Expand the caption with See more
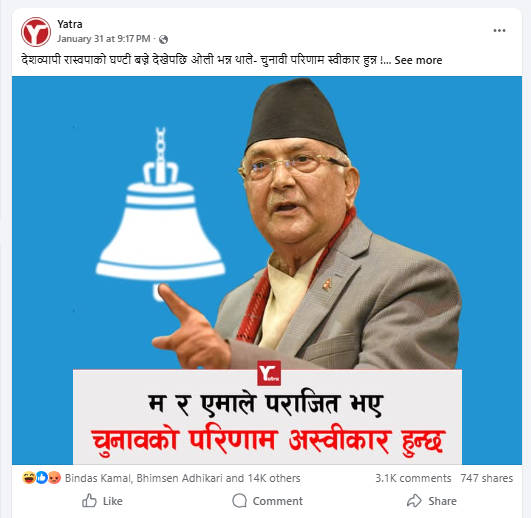531x518 pixels. pos(418,60)
